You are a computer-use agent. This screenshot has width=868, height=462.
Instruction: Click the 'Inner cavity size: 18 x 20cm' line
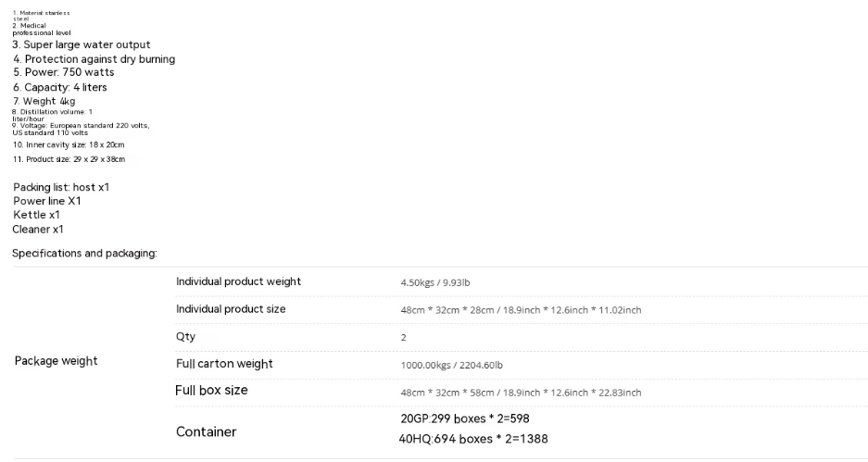[69, 145]
